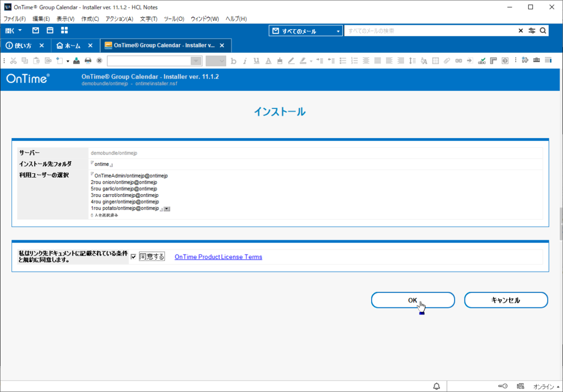Click the notification bell in status bar

(437, 387)
